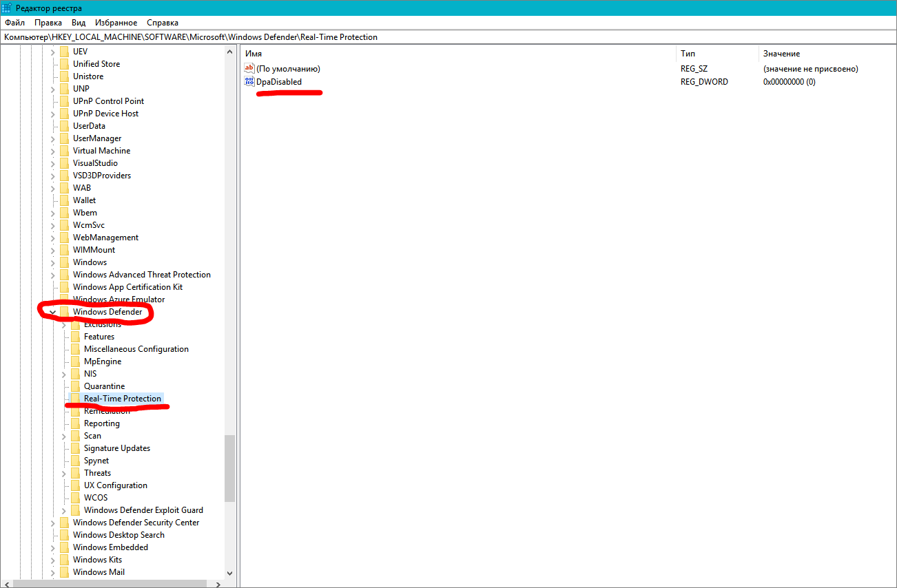
Task: Expand the NIS subkey
Action: click(64, 374)
